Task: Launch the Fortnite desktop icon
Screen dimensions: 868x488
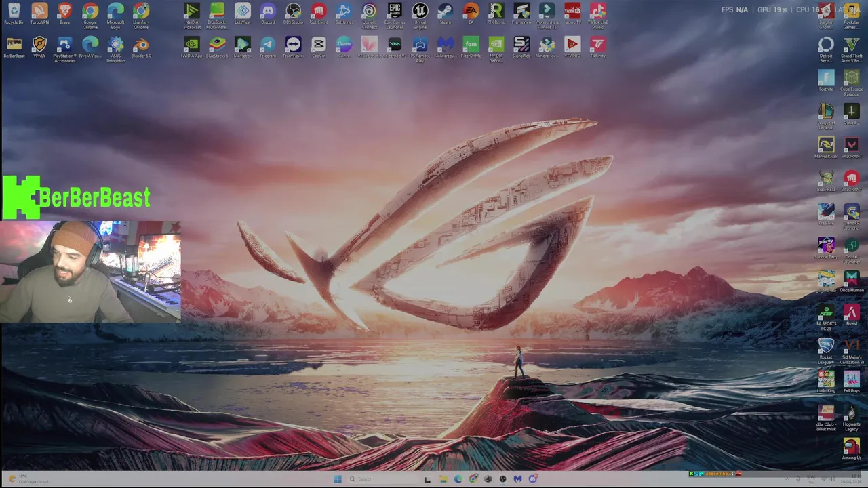Action: click(x=826, y=81)
